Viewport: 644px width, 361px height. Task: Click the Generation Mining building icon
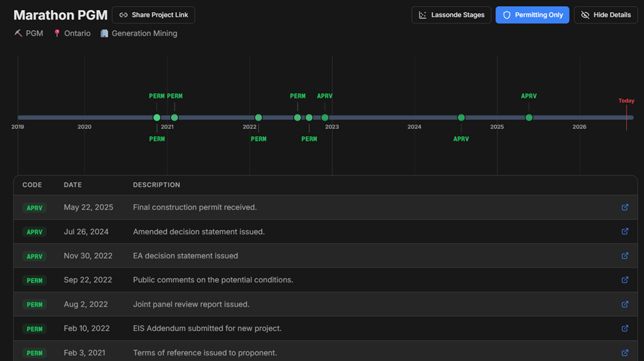[105, 34]
